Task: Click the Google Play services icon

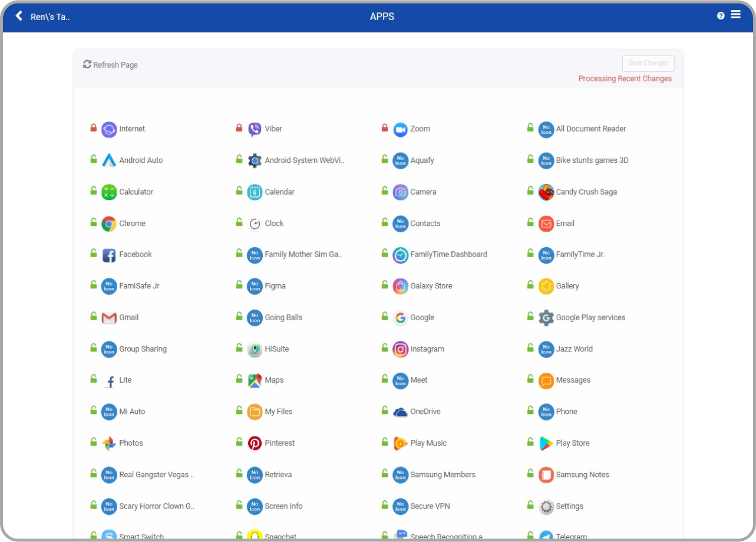Action: (x=546, y=318)
